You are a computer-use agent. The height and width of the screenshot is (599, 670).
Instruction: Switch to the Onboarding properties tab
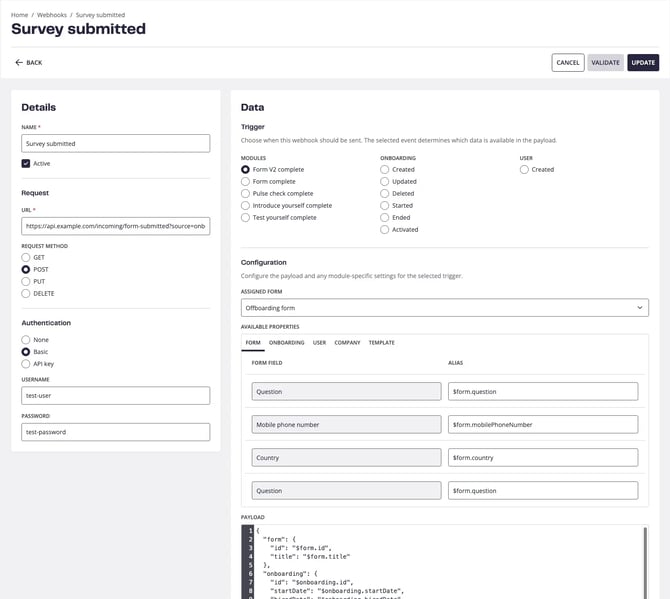point(286,343)
